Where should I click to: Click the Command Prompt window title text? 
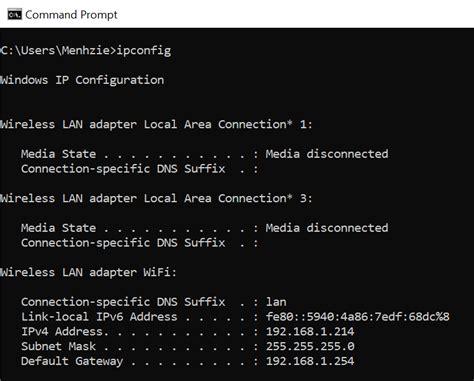[x=71, y=15]
